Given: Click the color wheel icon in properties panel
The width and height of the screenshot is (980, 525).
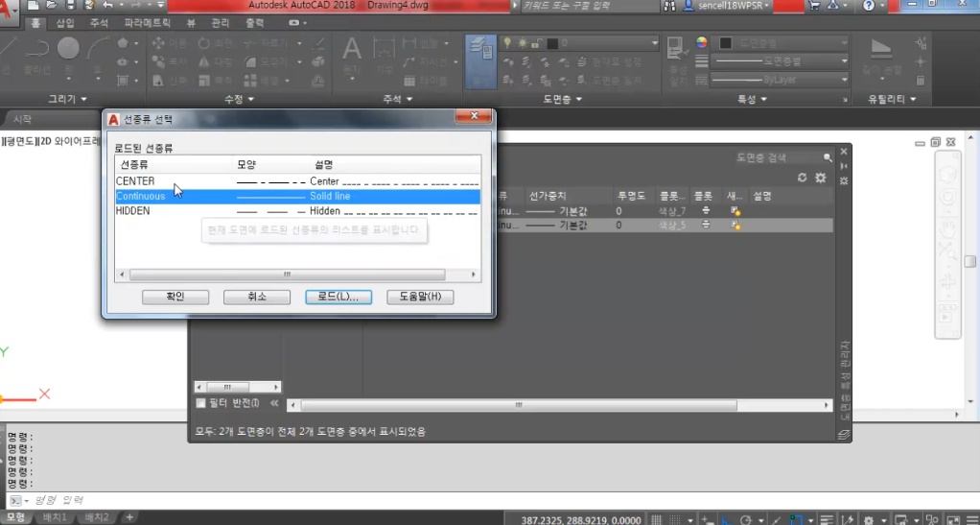Looking at the screenshot, I should [702, 43].
